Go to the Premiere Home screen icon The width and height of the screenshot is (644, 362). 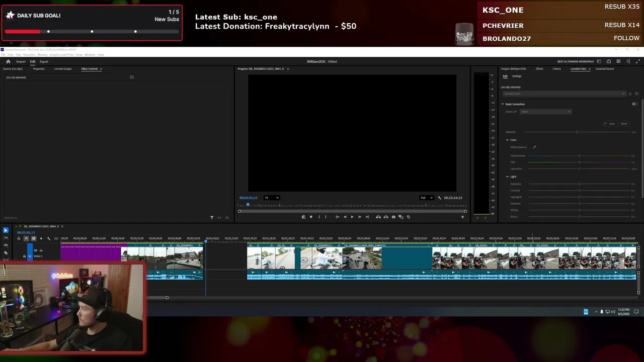pyautogui.click(x=8, y=61)
